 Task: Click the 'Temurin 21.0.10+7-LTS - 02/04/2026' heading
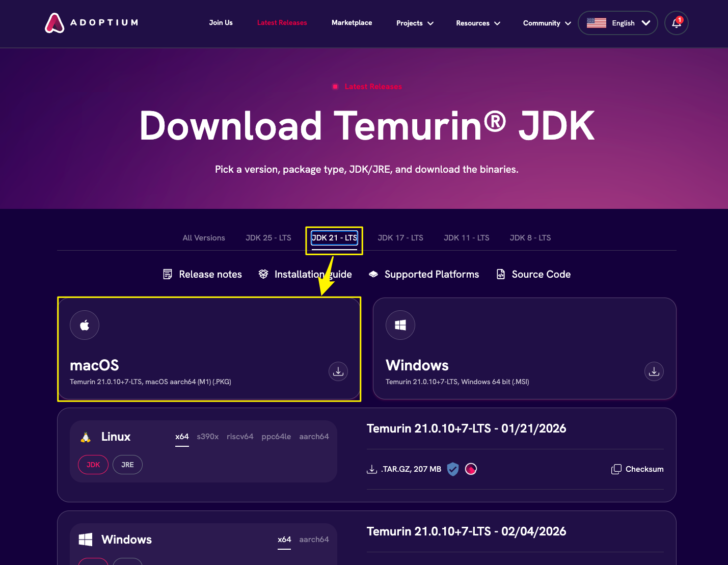tap(466, 531)
